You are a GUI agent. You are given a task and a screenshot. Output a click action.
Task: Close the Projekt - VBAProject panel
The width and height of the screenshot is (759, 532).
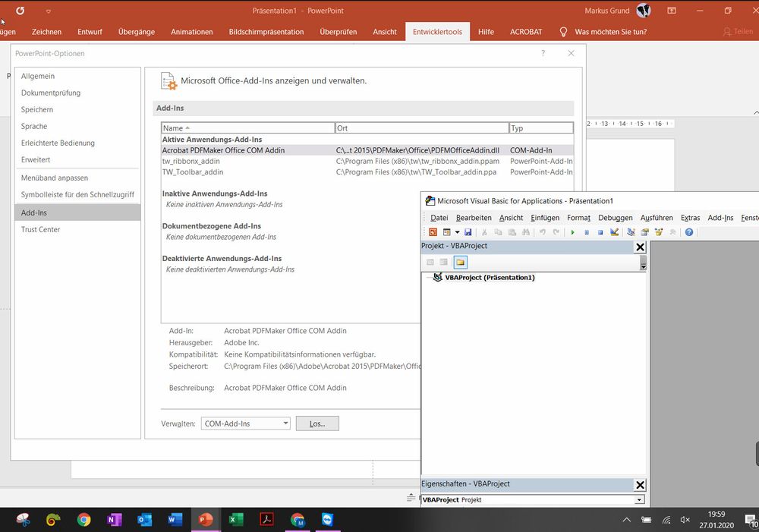pyautogui.click(x=640, y=247)
